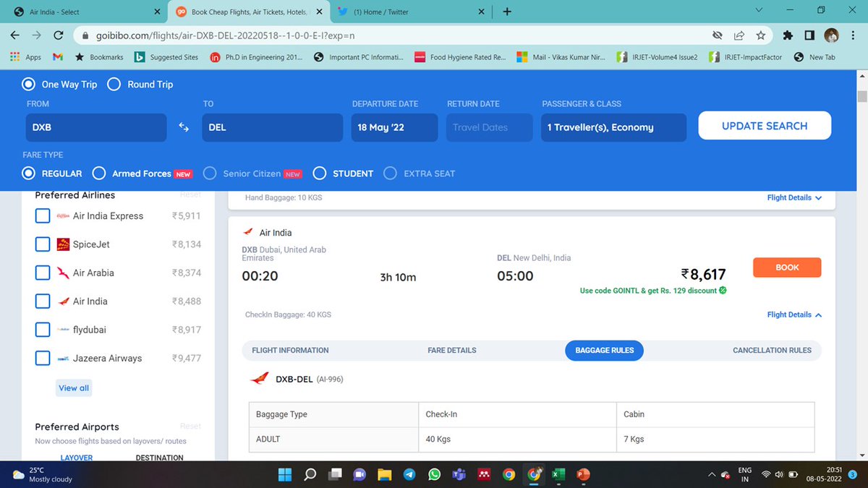The width and height of the screenshot is (868, 488).
Task: Switch to Fare Details tab
Action: coord(452,350)
